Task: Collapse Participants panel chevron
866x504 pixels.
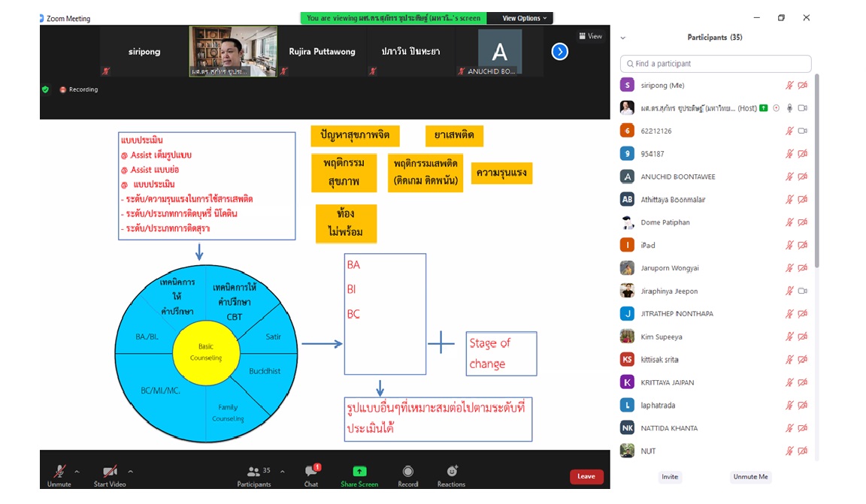Action: click(x=622, y=38)
